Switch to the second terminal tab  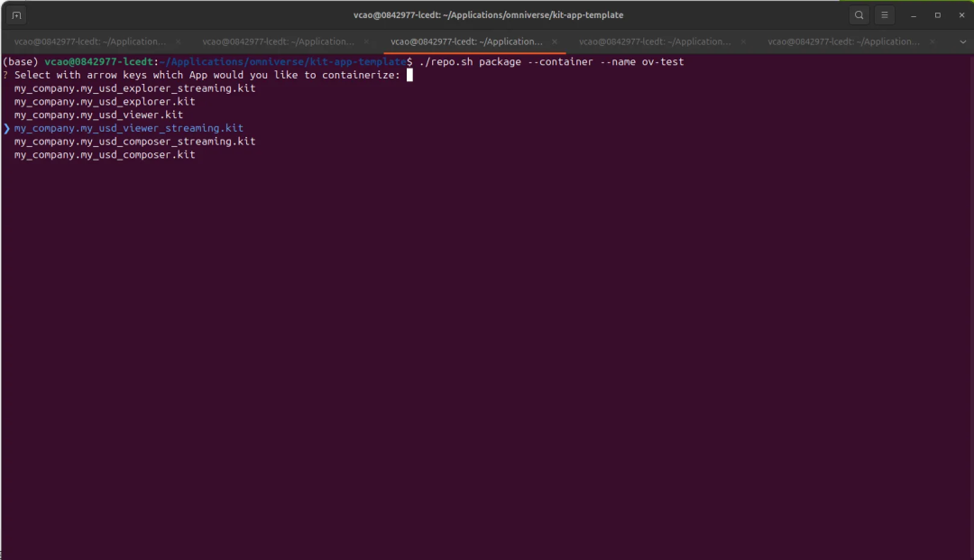[x=279, y=41]
